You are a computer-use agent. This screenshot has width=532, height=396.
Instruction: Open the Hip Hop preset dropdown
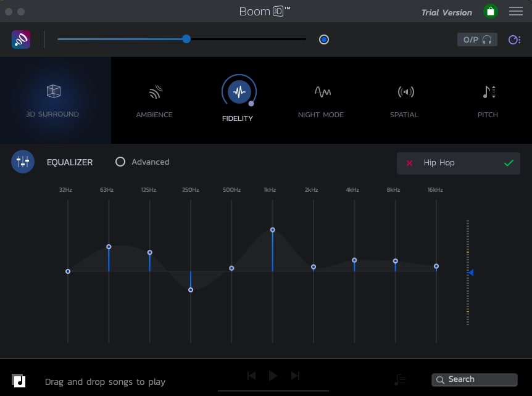pyautogui.click(x=458, y=163)
